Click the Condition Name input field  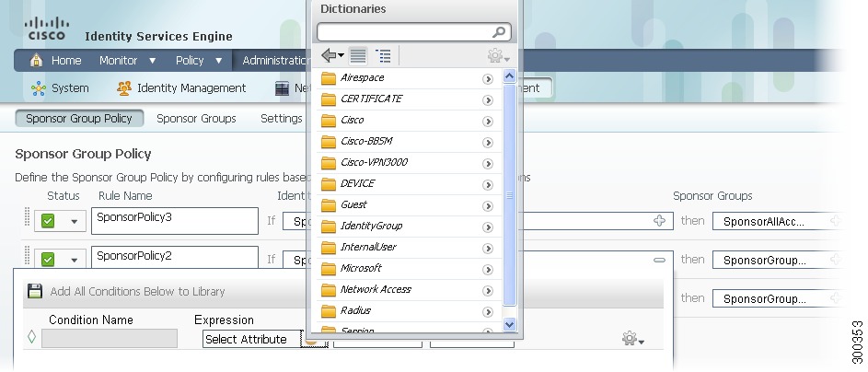pos(110,339)
